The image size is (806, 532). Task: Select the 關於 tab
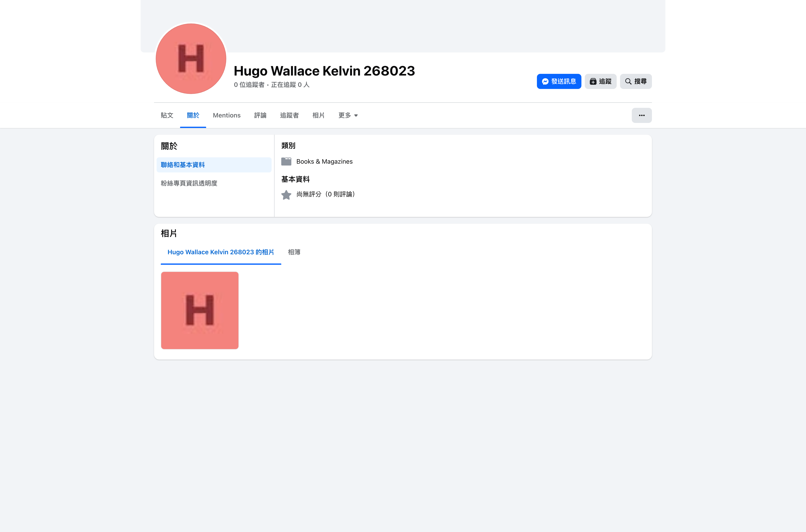[193, 115]
